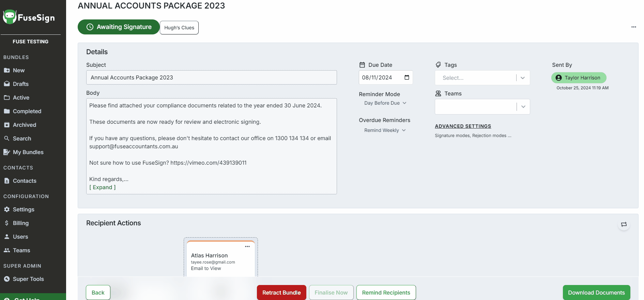The image size is (644, 300).
Task: Open the Contacts page
Action: pos(24,181)
